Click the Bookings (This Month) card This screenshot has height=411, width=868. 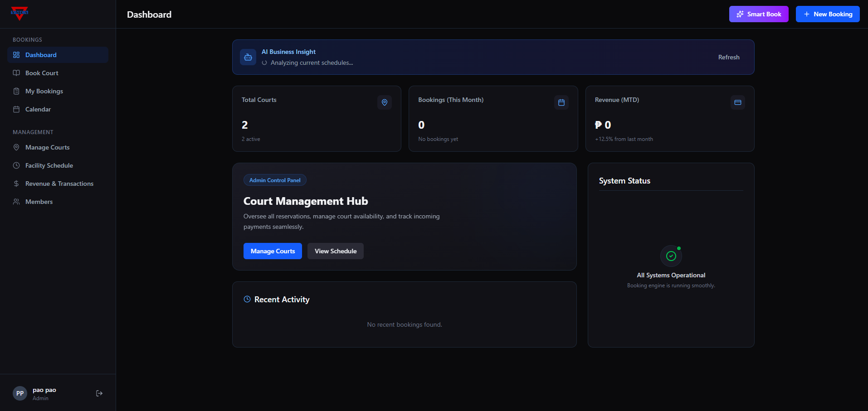(x=493, y=119)
